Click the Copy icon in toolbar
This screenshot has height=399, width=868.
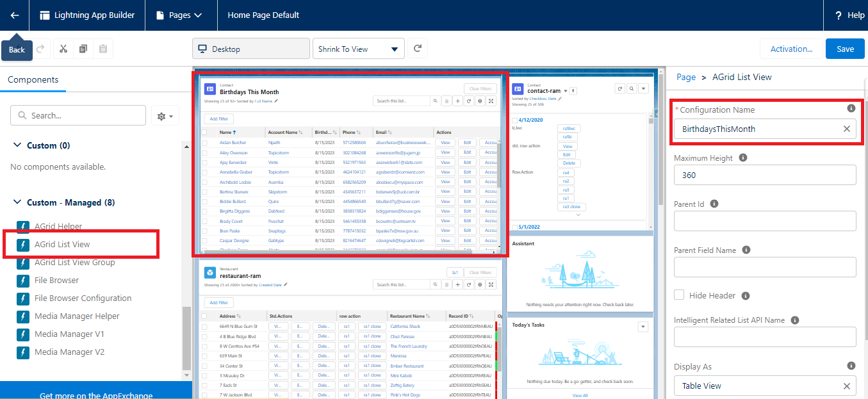coord(83,49)
